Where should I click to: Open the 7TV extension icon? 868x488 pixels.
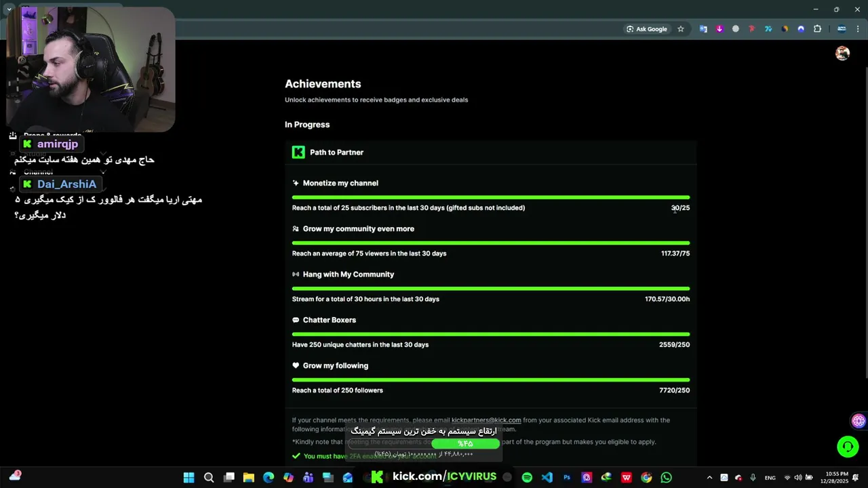768,29
